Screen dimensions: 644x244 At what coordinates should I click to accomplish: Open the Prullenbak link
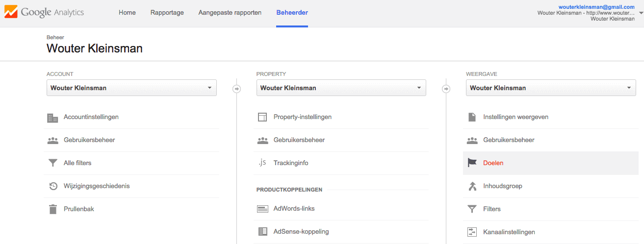coord(79,209)
